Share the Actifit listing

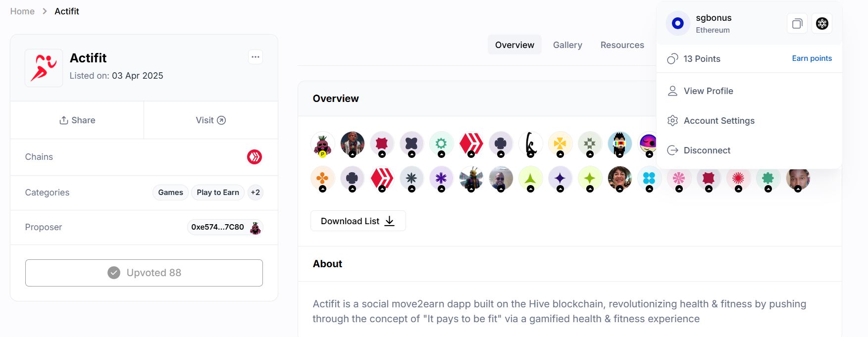[x=77, y=120]
